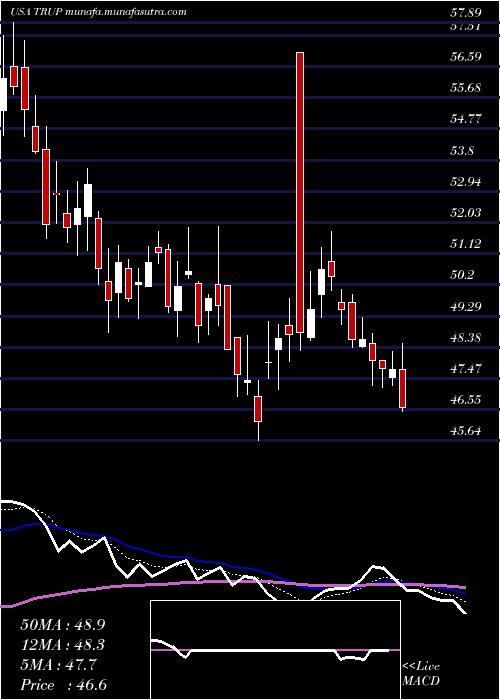Select the 56.59 price axis label
Viewport: 500px width, 700px height.
[468, 57]
